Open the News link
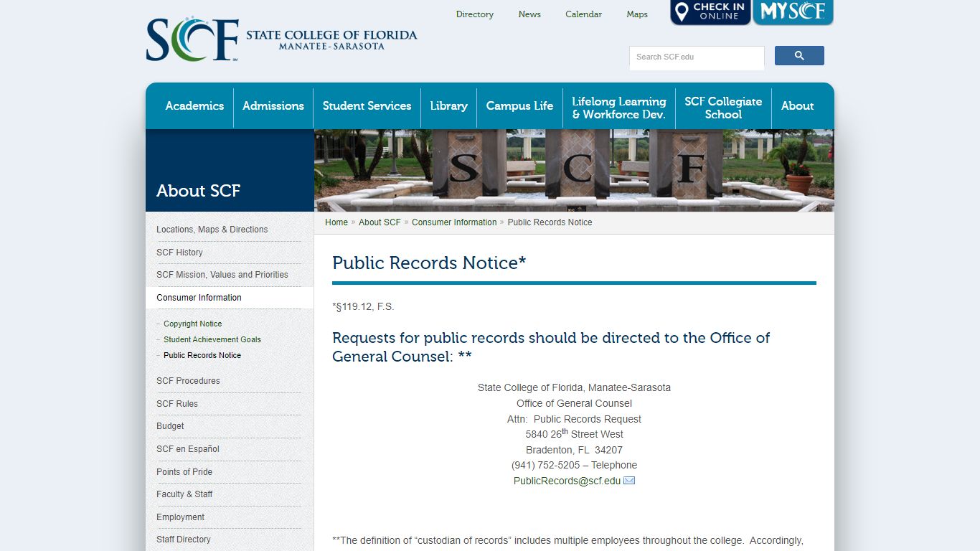This screenshot has height=551, width=980. 529,14
